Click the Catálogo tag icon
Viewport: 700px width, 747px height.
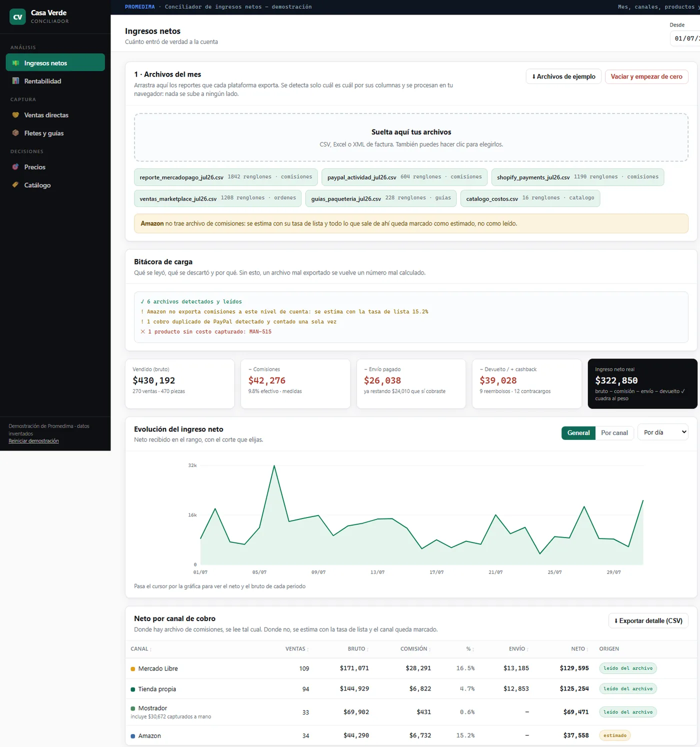tap(15, 185)
